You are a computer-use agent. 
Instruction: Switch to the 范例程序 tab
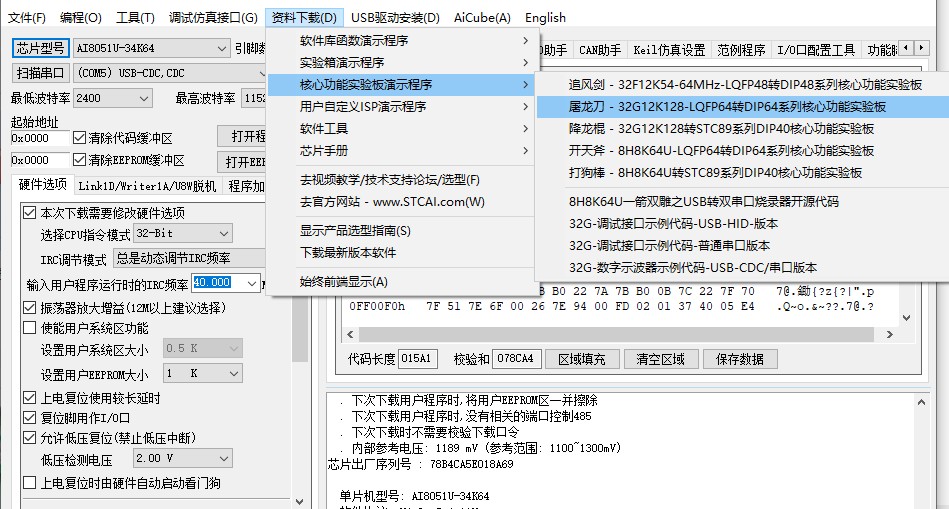[x=741, y=50]
